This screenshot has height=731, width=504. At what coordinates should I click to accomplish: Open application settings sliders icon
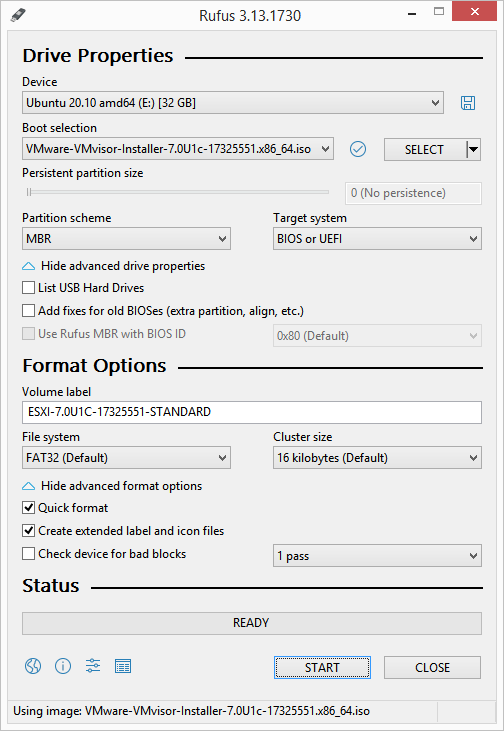coord(93,666)
